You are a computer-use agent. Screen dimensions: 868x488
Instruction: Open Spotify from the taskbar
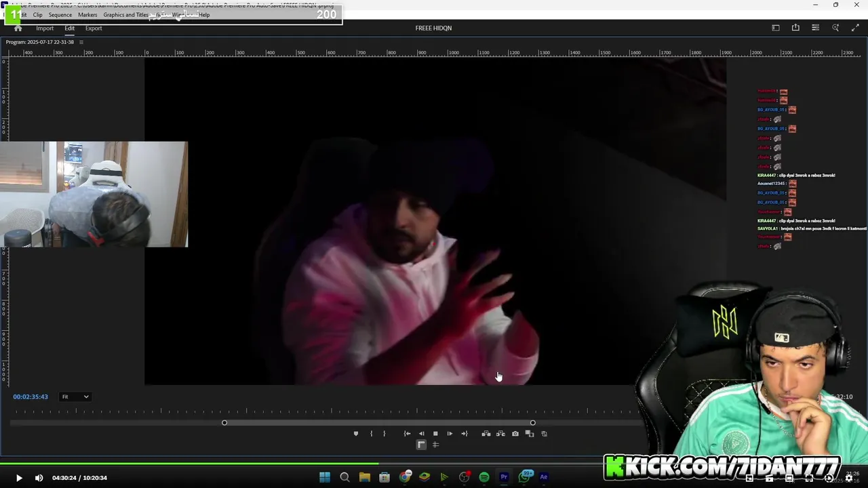point(484,477)
